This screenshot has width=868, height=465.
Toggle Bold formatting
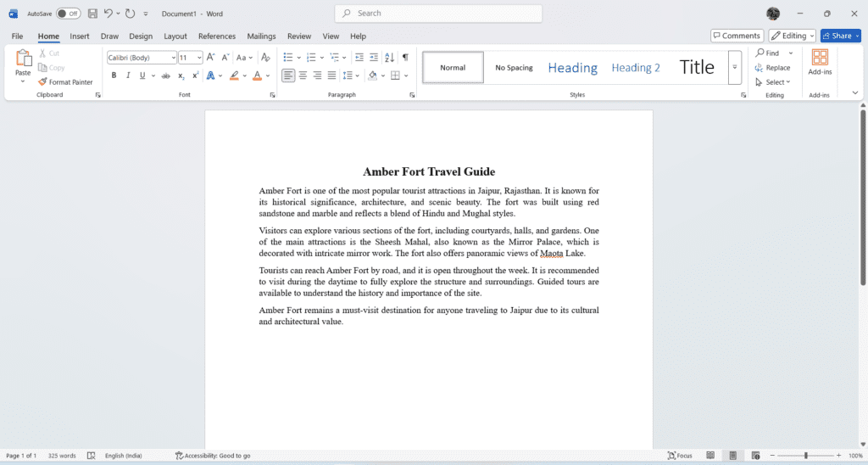click(x=114, y=76)
